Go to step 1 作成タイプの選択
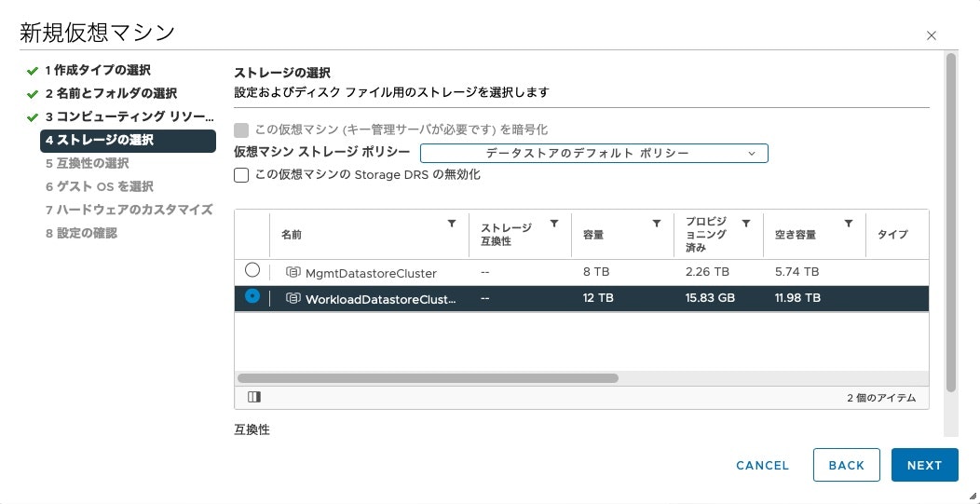 click(x=98, y=70)
